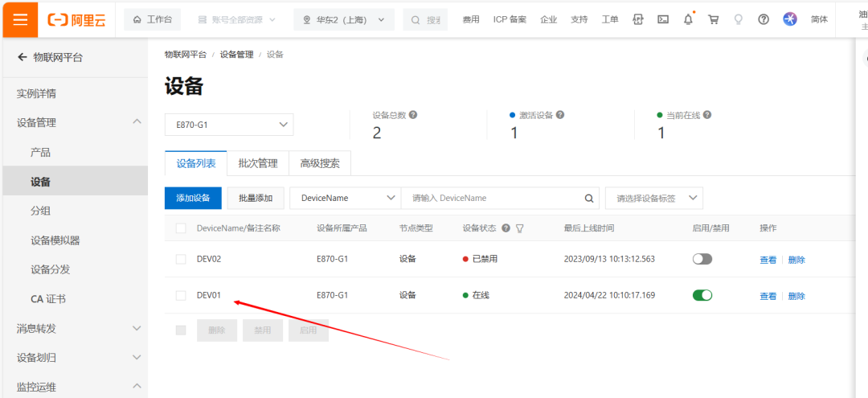Open the 华东2（上海）region dropdown
The height and width of the screenshot is (398, 868).
coord(344,19)
